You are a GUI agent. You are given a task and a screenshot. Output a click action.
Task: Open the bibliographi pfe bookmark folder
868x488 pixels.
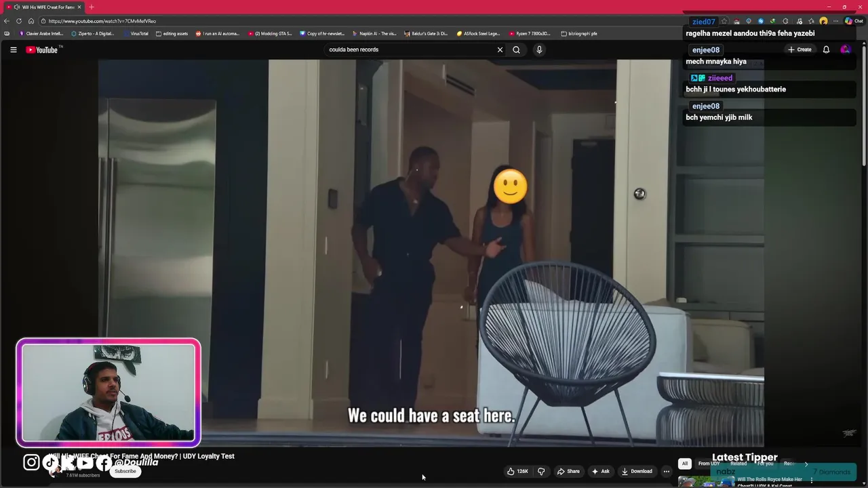(x=579, y=33)
